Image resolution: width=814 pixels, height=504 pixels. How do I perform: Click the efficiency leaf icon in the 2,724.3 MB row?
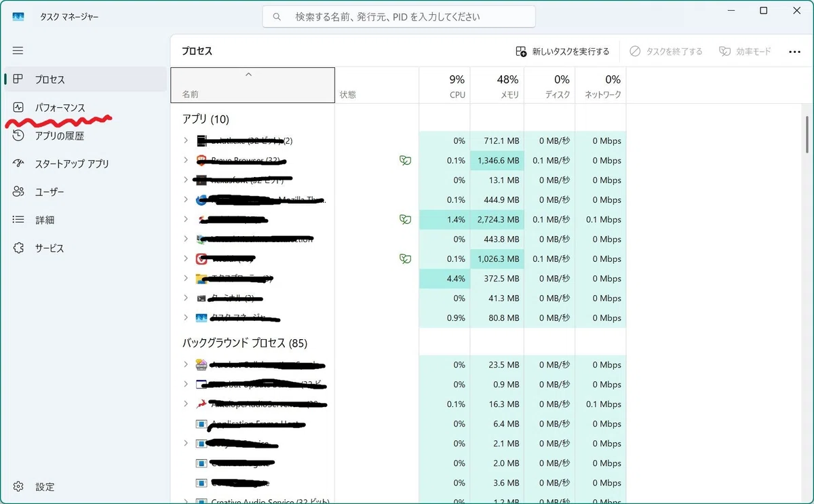tap(405, 220)
